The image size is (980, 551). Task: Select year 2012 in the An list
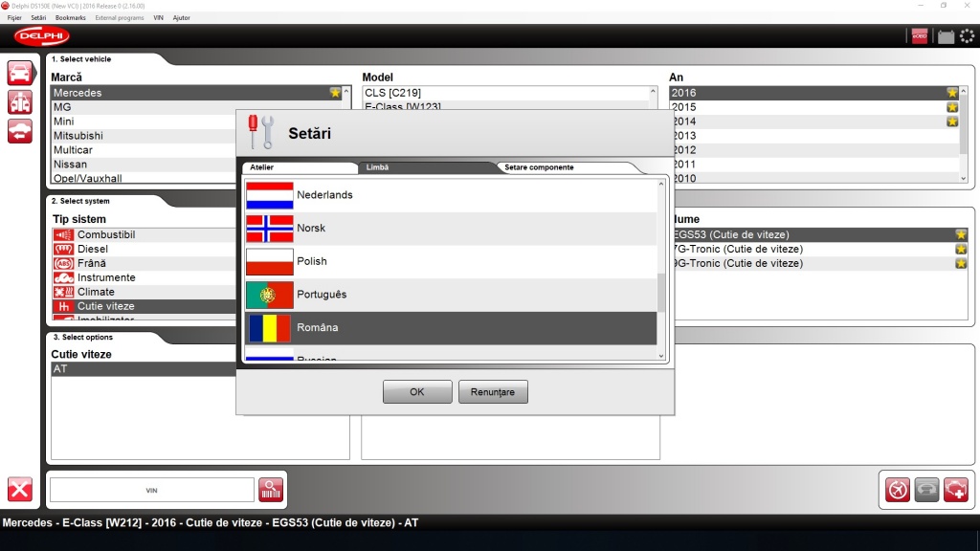tap(815, 150)
